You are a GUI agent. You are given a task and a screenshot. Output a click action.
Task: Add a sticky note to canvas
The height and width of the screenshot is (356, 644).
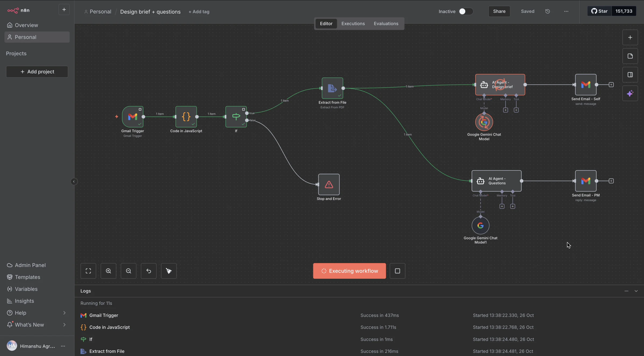(630, 56)
